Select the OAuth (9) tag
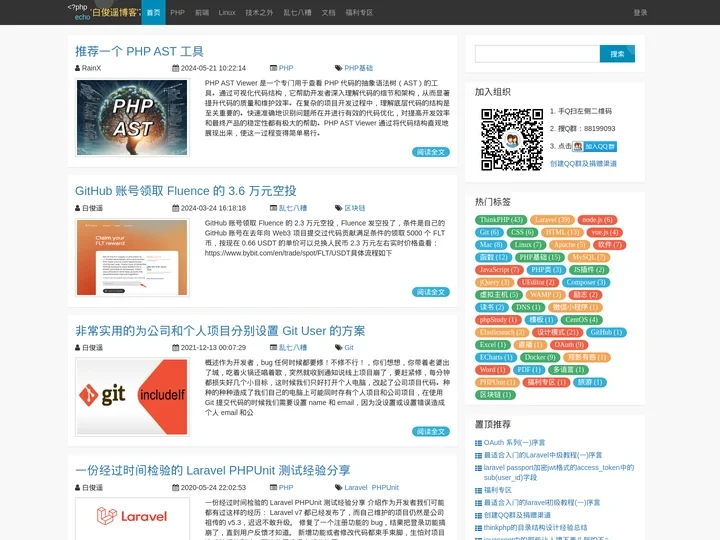720x540 pixels. coord(568,345)
